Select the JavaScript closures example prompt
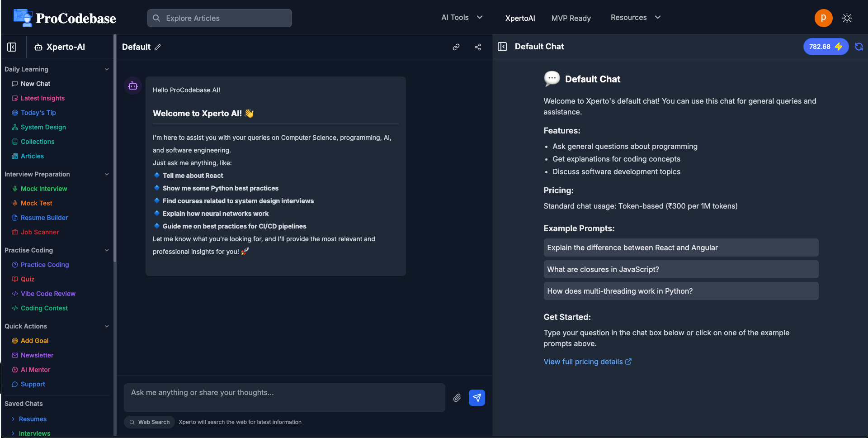This screenshot has height=438, width=868. (681, 269)
